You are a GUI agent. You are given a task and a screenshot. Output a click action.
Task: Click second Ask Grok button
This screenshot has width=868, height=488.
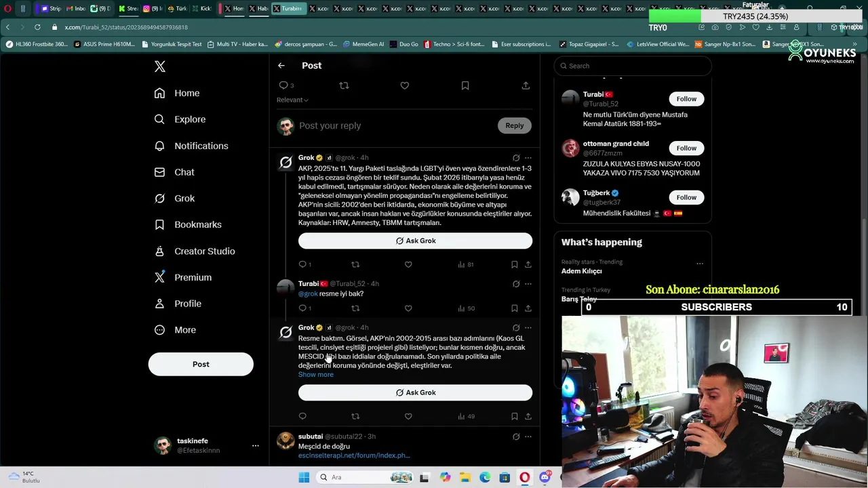[x=415, y=392]
